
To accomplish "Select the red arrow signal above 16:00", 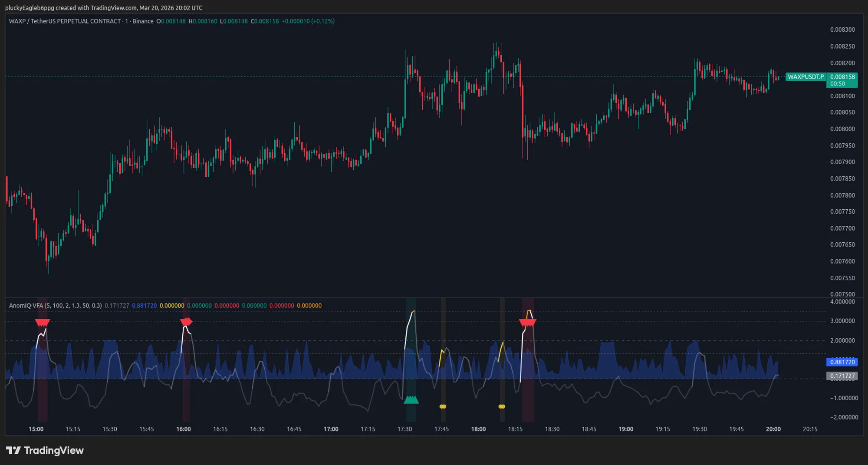I will click(186, 321).
